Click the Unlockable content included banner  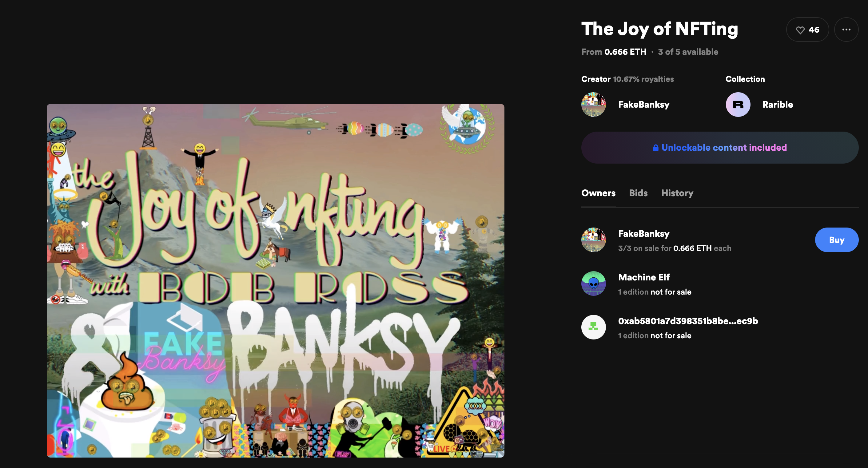720,148
